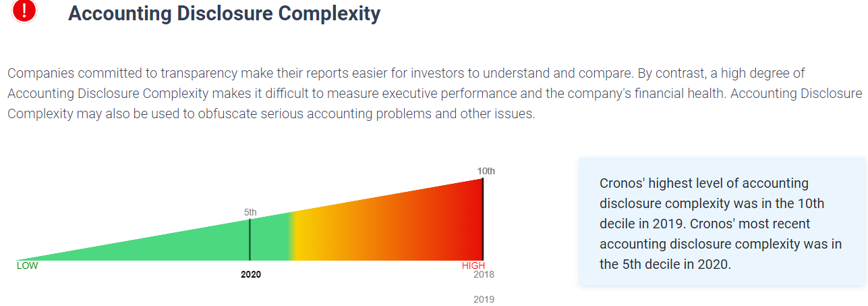
Task: Click the LOW label on chart
Action: [x=27, y=265]
